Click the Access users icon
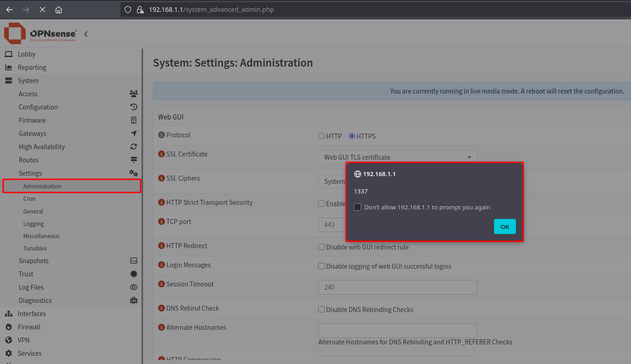The height and width of the screenshot is (364, 631). click(133, 94)
